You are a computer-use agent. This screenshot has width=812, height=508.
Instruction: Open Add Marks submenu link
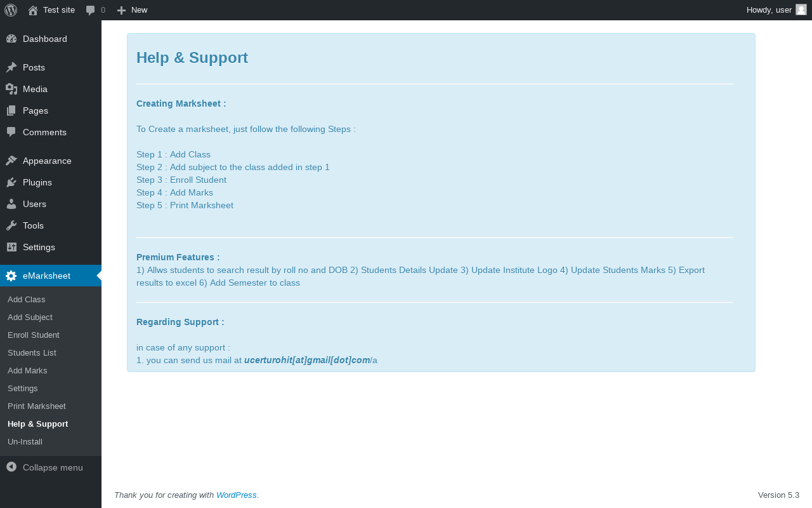(x=27, y=370)
